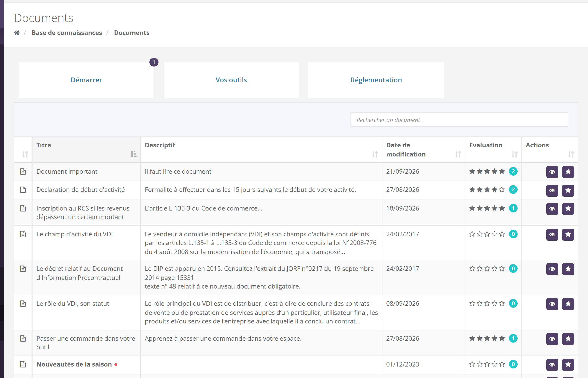View Le champ d'activité du VDI document
This screenshot has width=588, height=378.
pos(552,235)
